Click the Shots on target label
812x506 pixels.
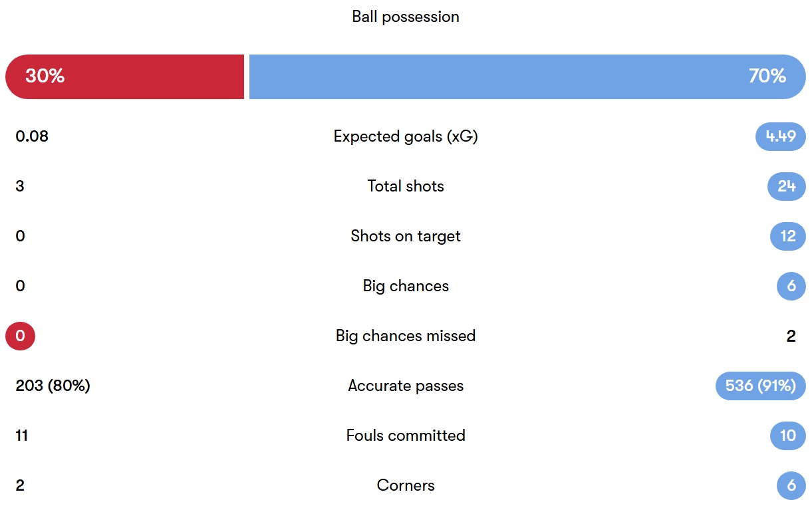[406, 236]
